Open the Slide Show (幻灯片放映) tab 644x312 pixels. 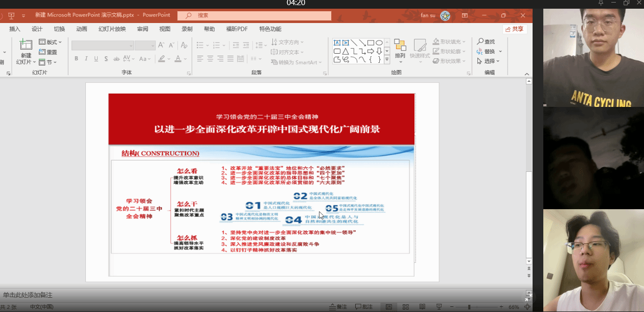[112, 29]
